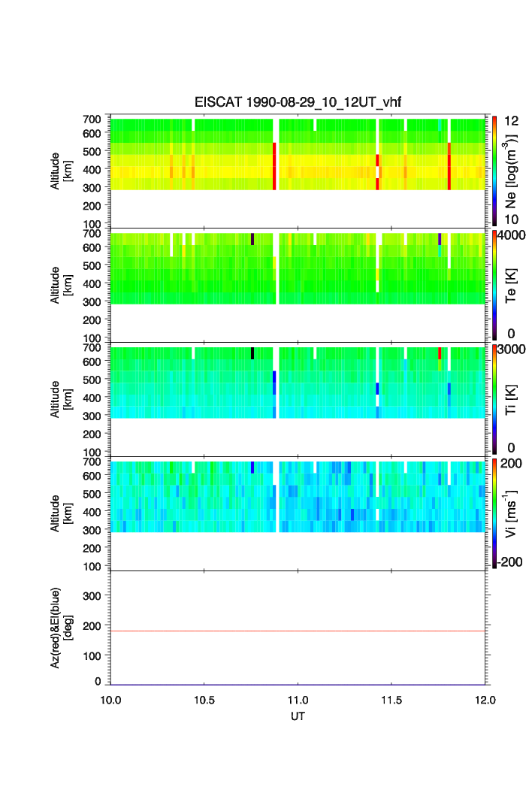Click the Vi [ms-1] color bar label
The width and height of the screenshot is (532, 799).
(510, 513)
